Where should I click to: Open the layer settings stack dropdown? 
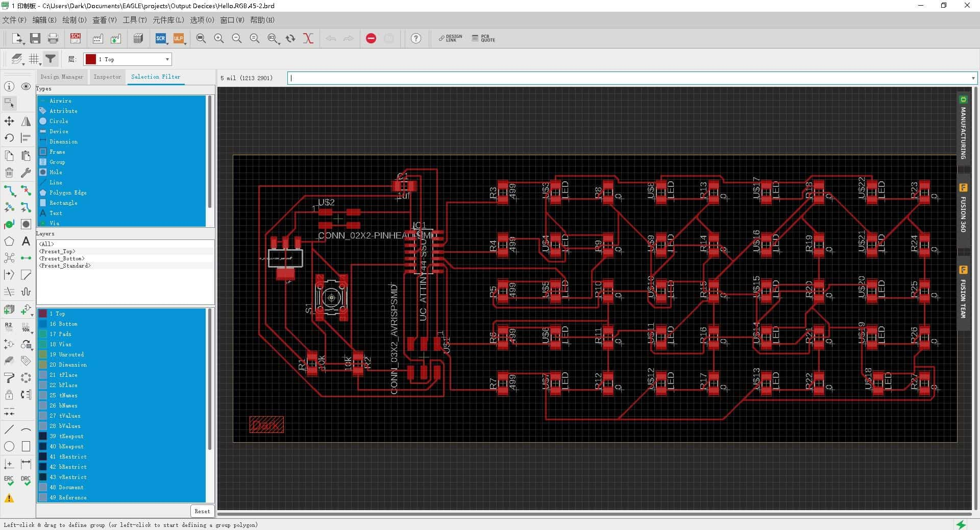click(x=17, y=59)
